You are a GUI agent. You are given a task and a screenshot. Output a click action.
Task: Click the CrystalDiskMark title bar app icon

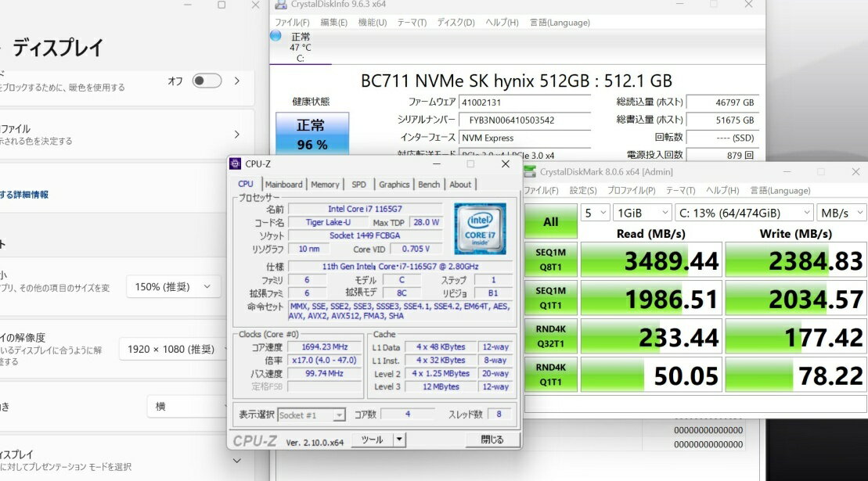click(x=530, y=171)
